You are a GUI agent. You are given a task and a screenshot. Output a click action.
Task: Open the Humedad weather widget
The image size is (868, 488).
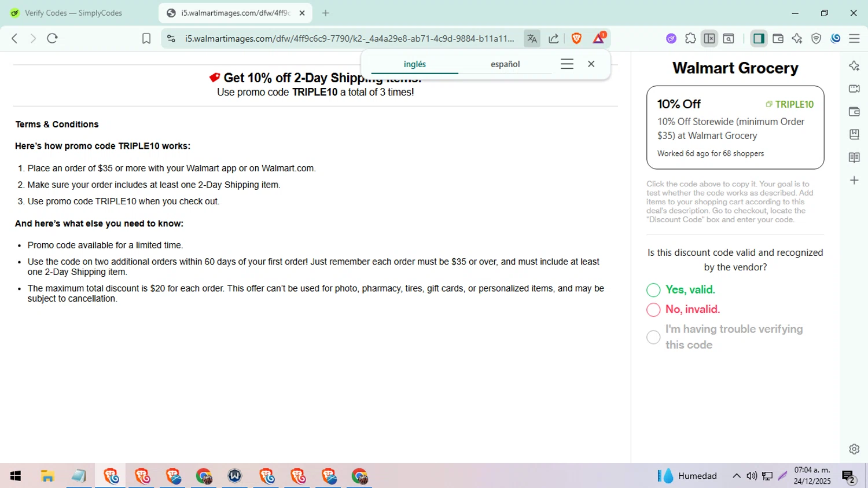[x=687, y=476]
